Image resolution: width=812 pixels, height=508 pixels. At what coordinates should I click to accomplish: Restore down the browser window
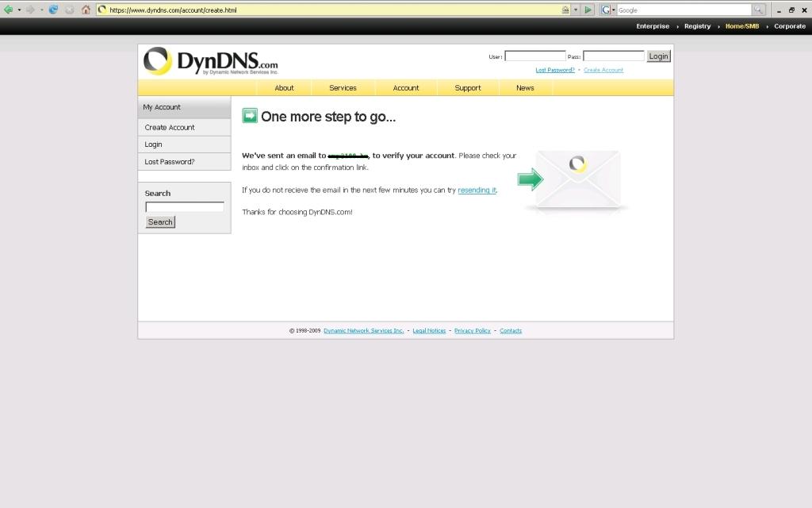click(791, 10)
